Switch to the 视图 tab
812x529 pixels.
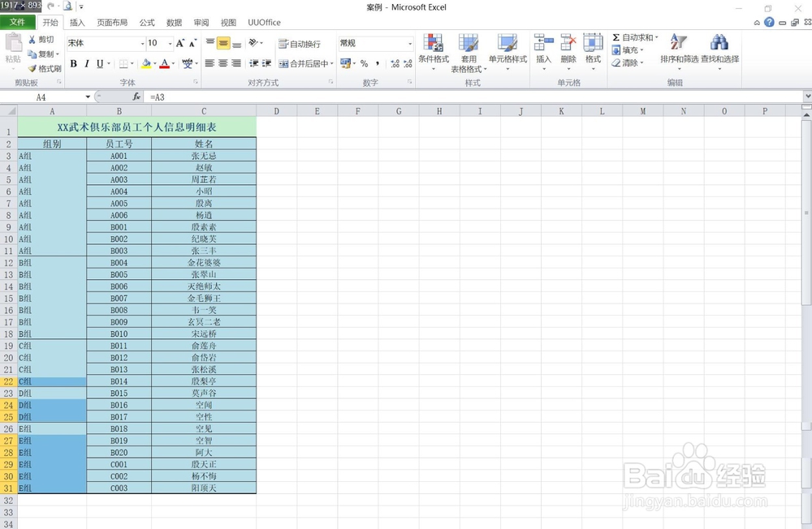(x=228, y=22)
